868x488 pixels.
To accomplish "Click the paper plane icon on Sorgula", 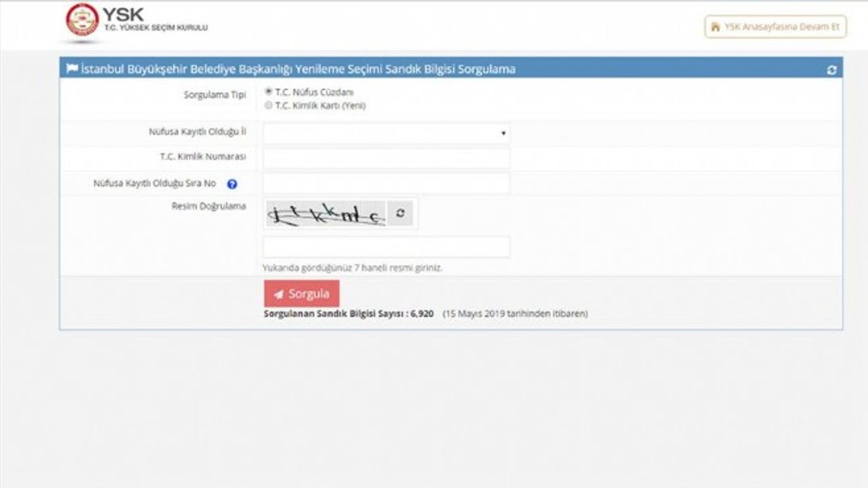I will (x=279, y=294).
